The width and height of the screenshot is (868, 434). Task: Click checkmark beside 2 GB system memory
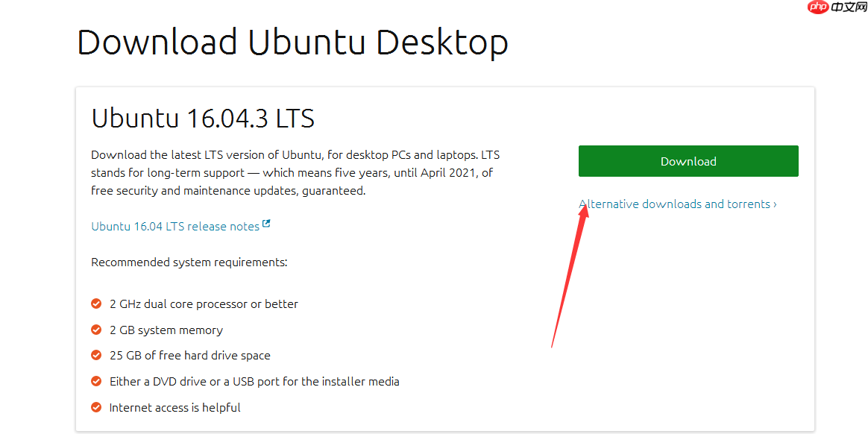point(96,330)
